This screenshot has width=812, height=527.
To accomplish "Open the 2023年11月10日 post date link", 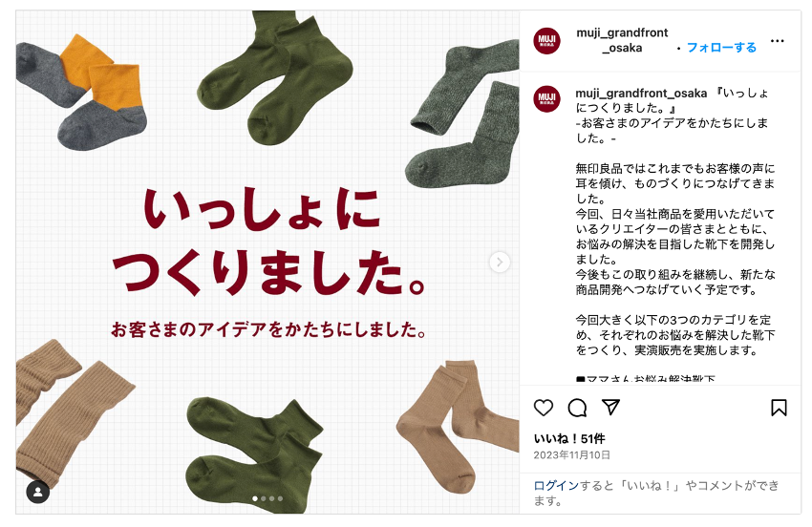I will [x=571, y=455].
